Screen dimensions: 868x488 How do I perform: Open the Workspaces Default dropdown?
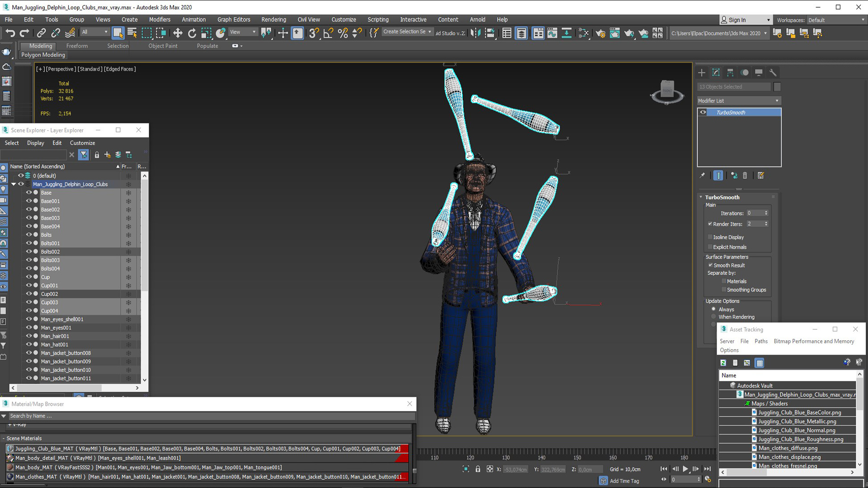click(x=836, y=20)
